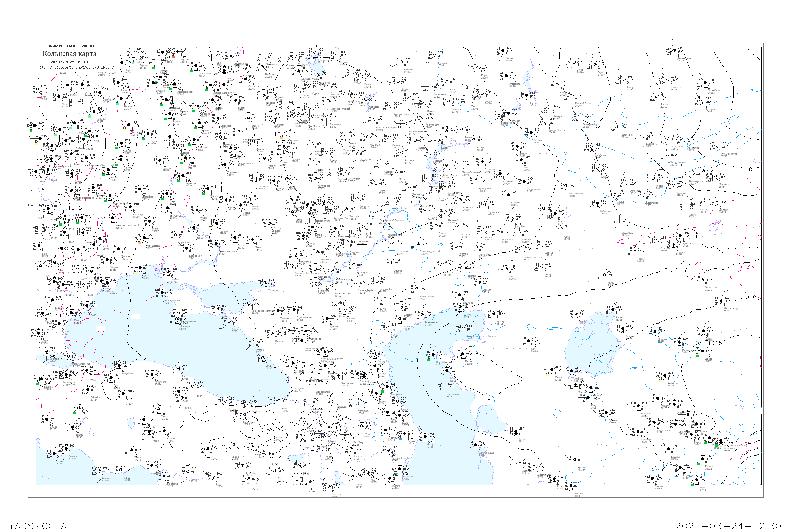Screen dimensions: 798x532
Task: Click the GrADS/COLA label at bottom left
Action: point(35,526)
